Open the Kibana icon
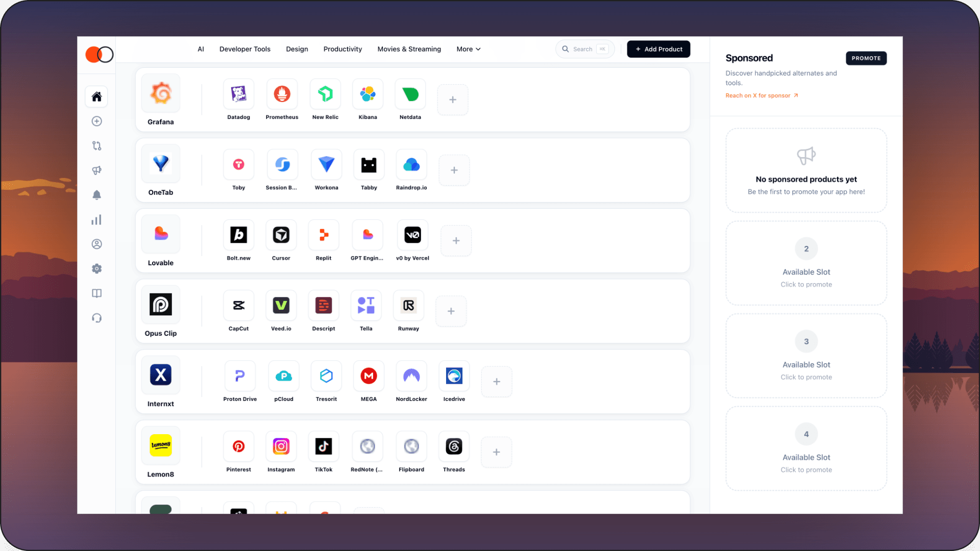The height and width of the screenshot is (551, 980). (367, 94)
